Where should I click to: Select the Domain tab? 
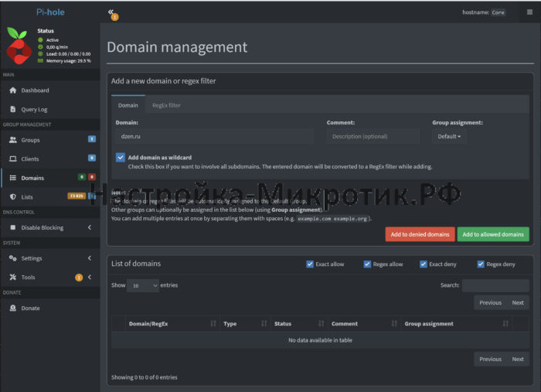(x=128, y=104)
